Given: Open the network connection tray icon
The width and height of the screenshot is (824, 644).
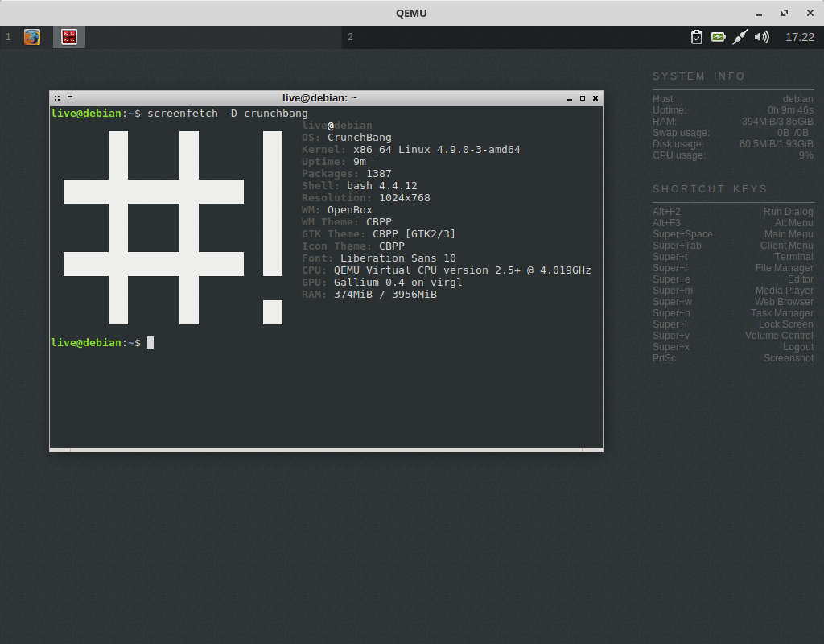Looking at the screenshot, I should pos(740,37).
